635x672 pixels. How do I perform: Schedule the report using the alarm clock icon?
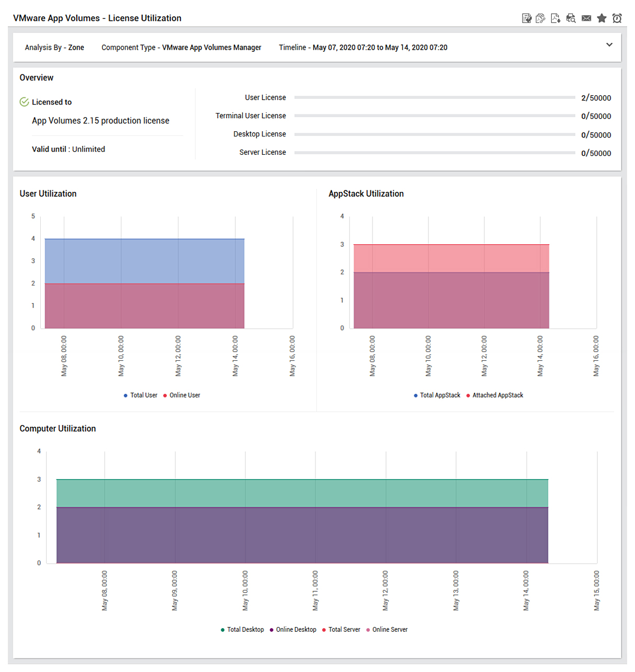(617, 18)
